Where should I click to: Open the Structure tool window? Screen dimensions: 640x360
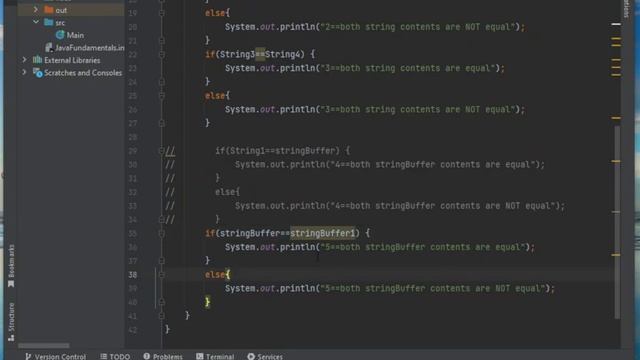pos(11,322)
